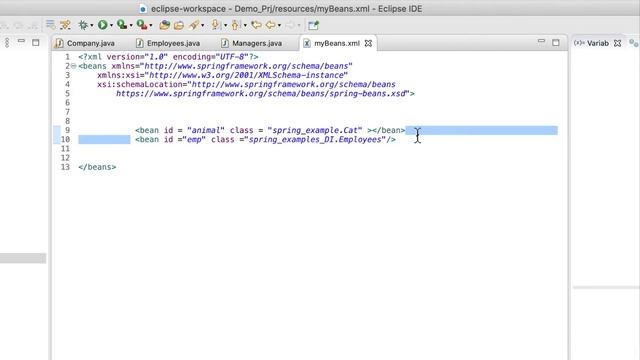640x360 pixels.
Task: Click the left panel's horizontal scrollbar
Action: [23, 258]
